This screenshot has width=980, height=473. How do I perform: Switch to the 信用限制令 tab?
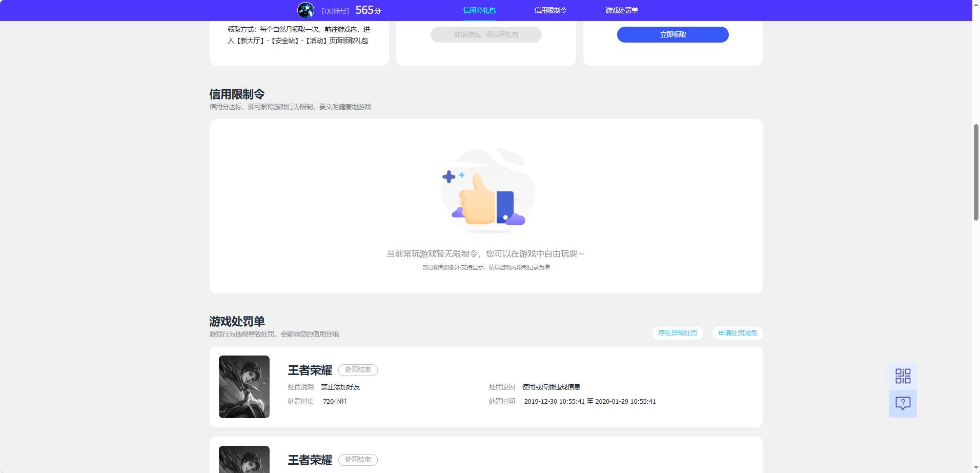point(550,10)
